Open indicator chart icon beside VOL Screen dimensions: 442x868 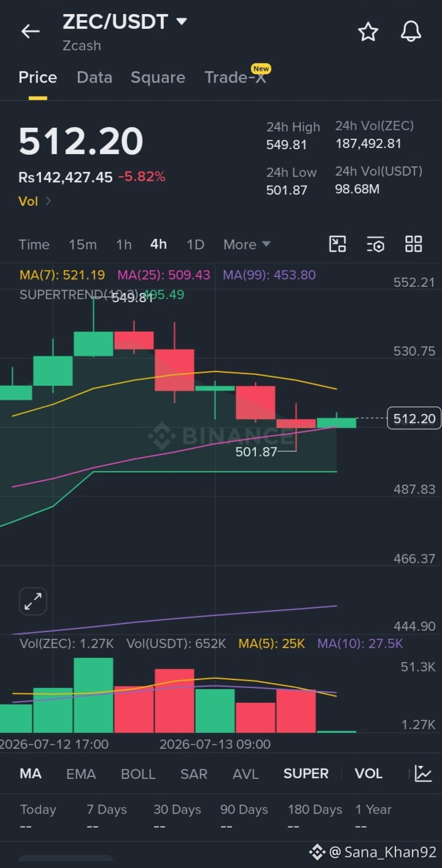click(423, 773)
